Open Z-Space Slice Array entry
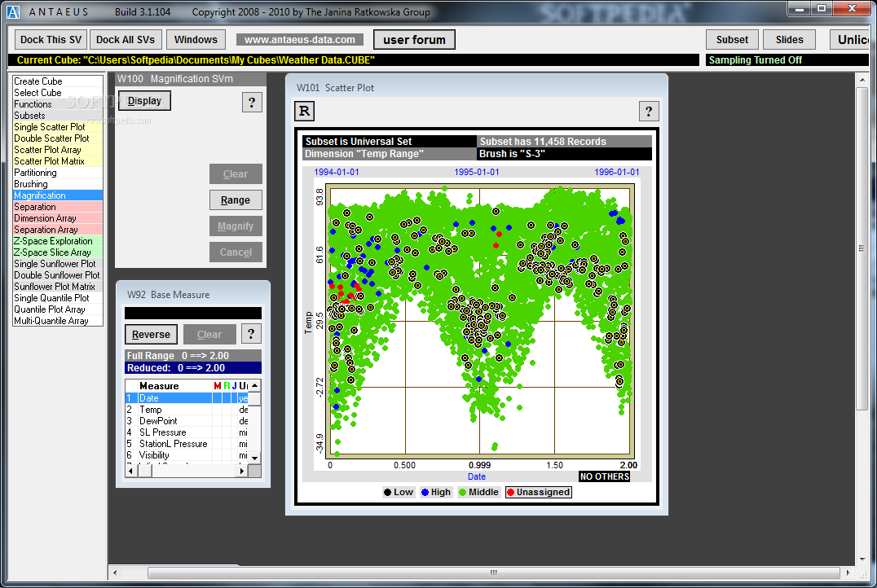This screenshot has height=588, width=877. click(x=58, y=252)
